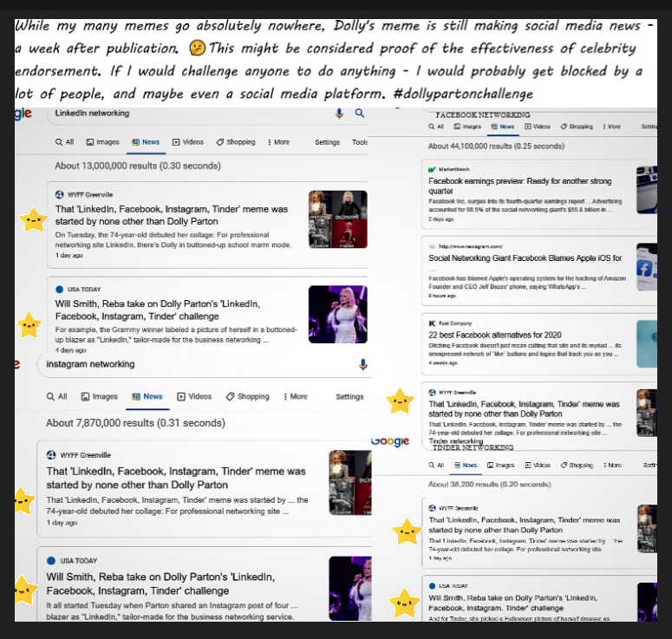Open Images tab in Tinder networking results
Image resolution: width=672 pixels, height=639 pixels.
500,465
